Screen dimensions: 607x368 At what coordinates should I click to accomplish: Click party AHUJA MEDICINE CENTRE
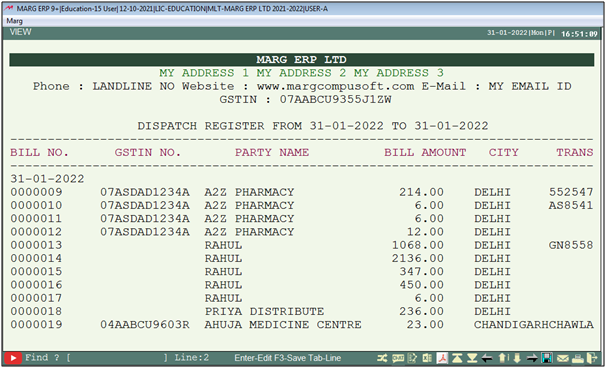click(x=283, y=325)
